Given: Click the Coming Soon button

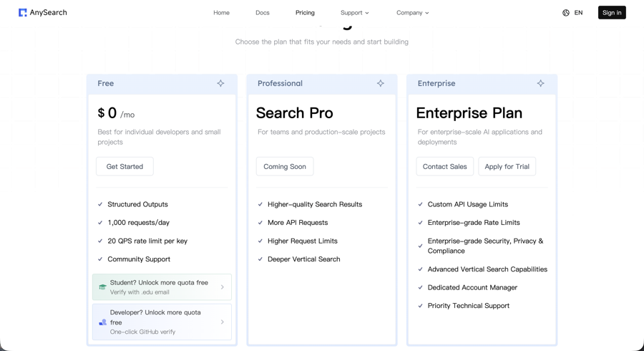Looking at the screenshot, I should [285, 166].
